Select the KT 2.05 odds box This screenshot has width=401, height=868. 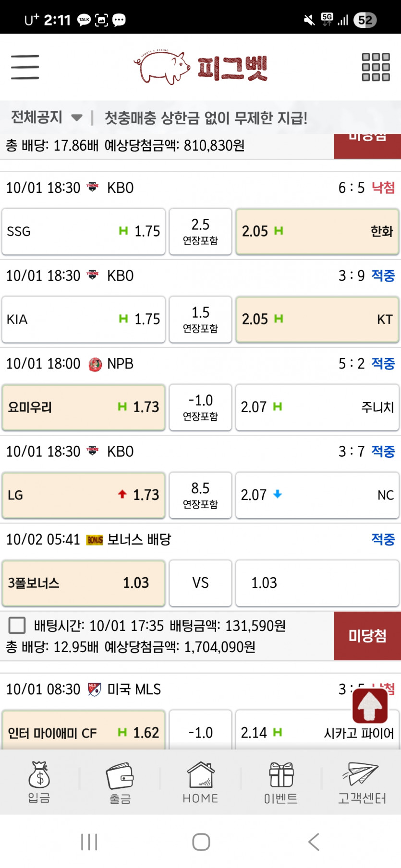click(x=317, y=319)
